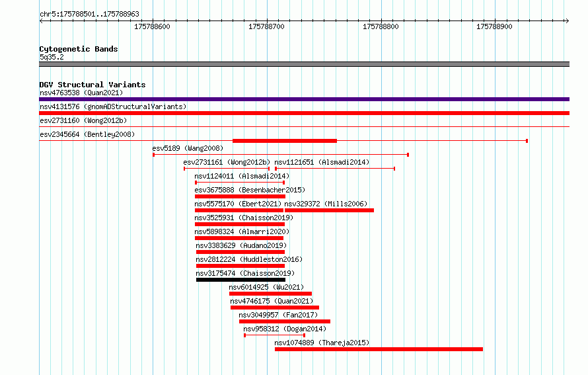Image resolution: width=588 pixels, height=375 pixels.
Task: Click nsv3175474 (Chaisson2019) label
Action: [x=245, y=273]
